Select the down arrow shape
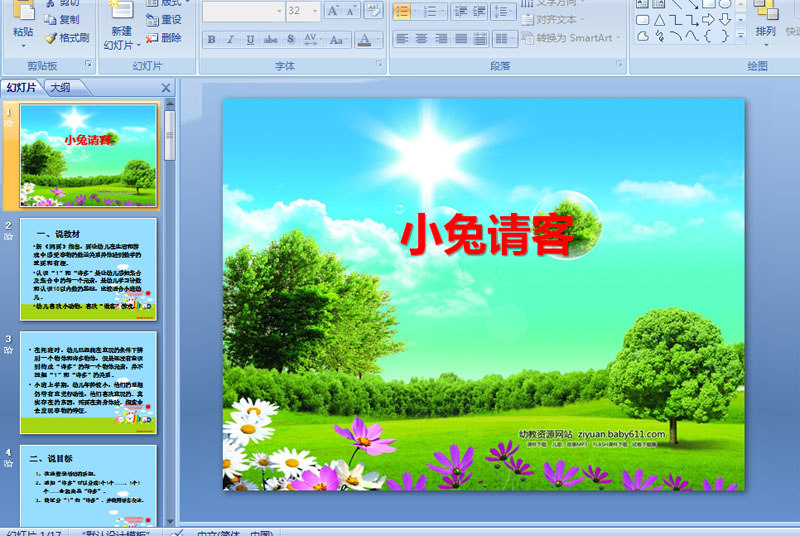Image resolution: width=800 pixels, height=536 pixels. [724, 20]
